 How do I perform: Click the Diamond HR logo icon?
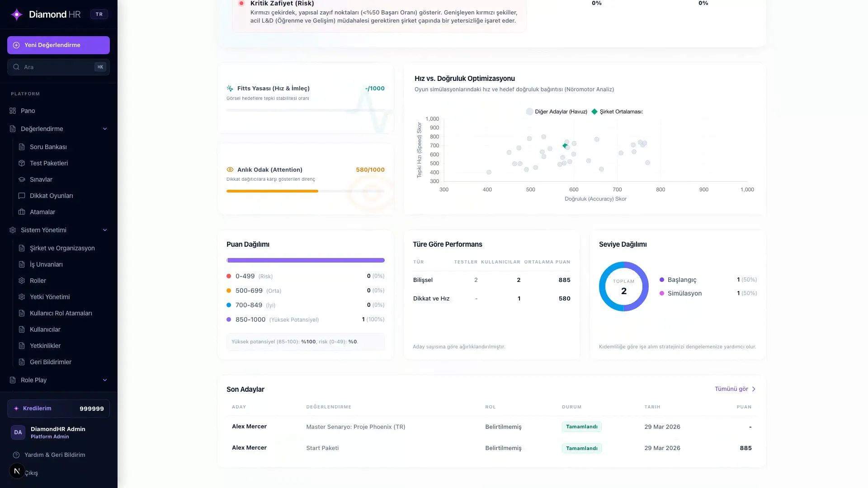pos(17,14)
